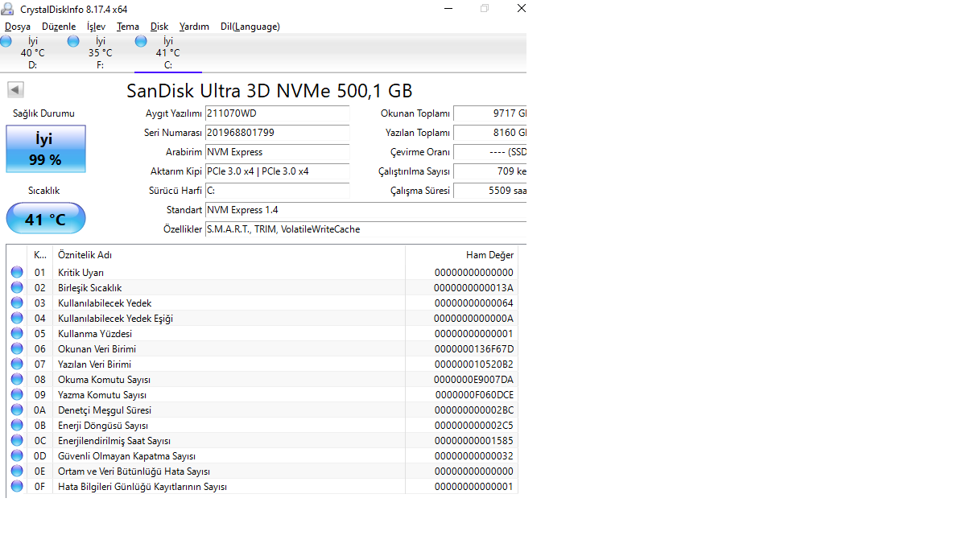Click status orb for Yazılan Veri Birimi
962x560 pixels.
pyautogui.click(x=17, y=364)
